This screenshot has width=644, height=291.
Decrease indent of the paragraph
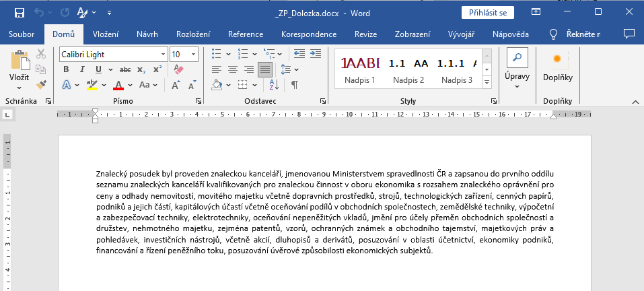pos(299,53)
